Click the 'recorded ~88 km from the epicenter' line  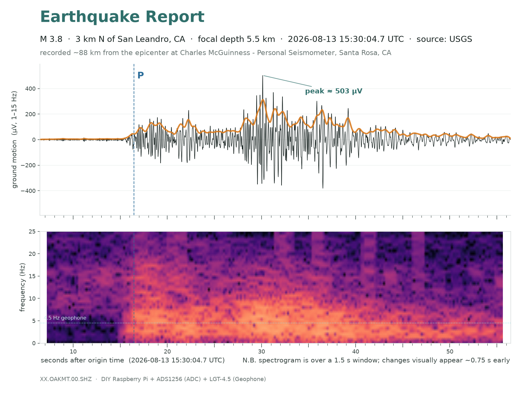point(216,53)
